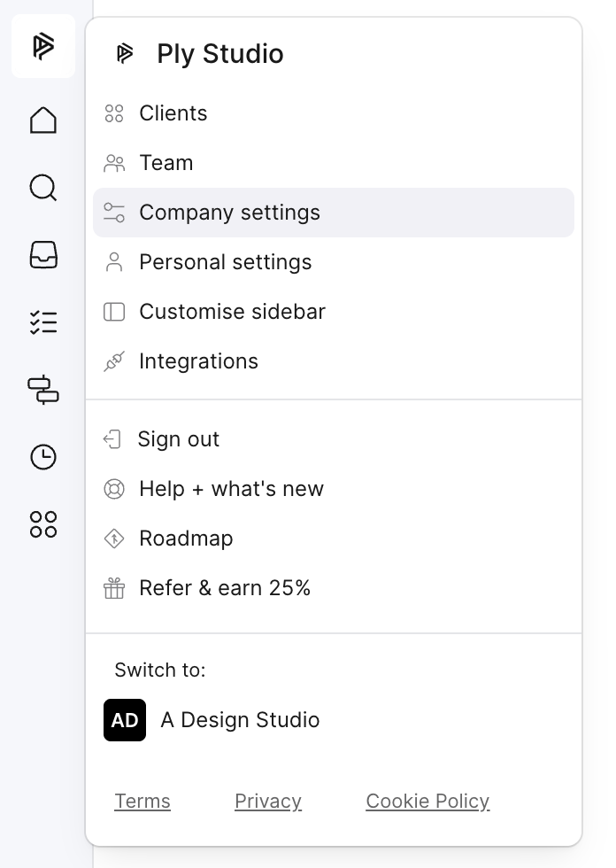The image size is (616, 868).
Task: Switch to A Design Studio workspace
Action: tap(334, 720)
